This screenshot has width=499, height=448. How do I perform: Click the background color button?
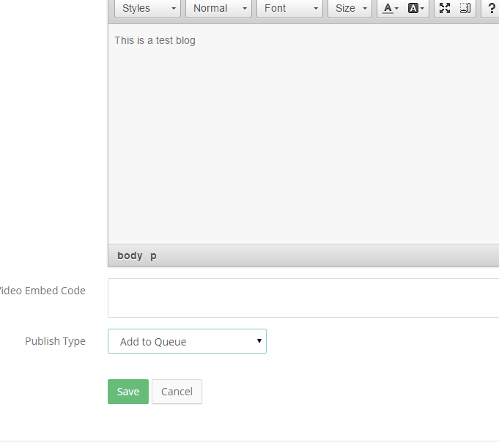[415, 8]
